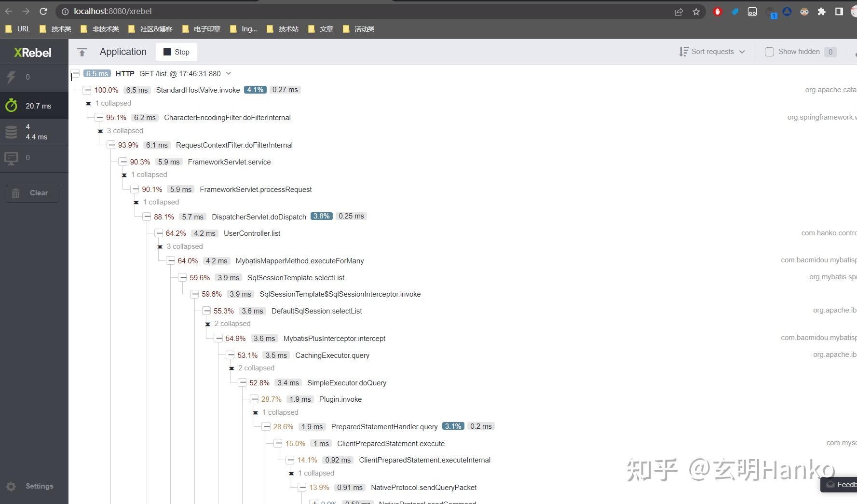Collapse the UserController.list node
Viewport: 857px width, 504px height.
click(x=159, y=233)
